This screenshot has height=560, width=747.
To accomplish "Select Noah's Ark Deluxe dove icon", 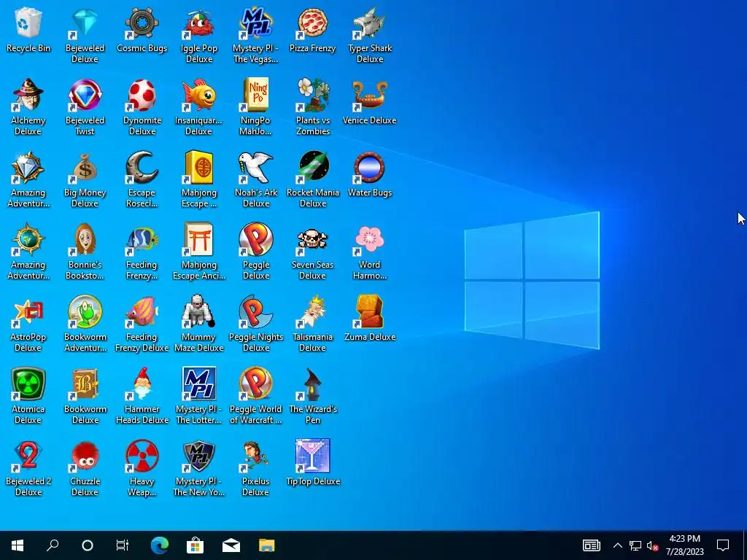I will click(x=256, y=167).
